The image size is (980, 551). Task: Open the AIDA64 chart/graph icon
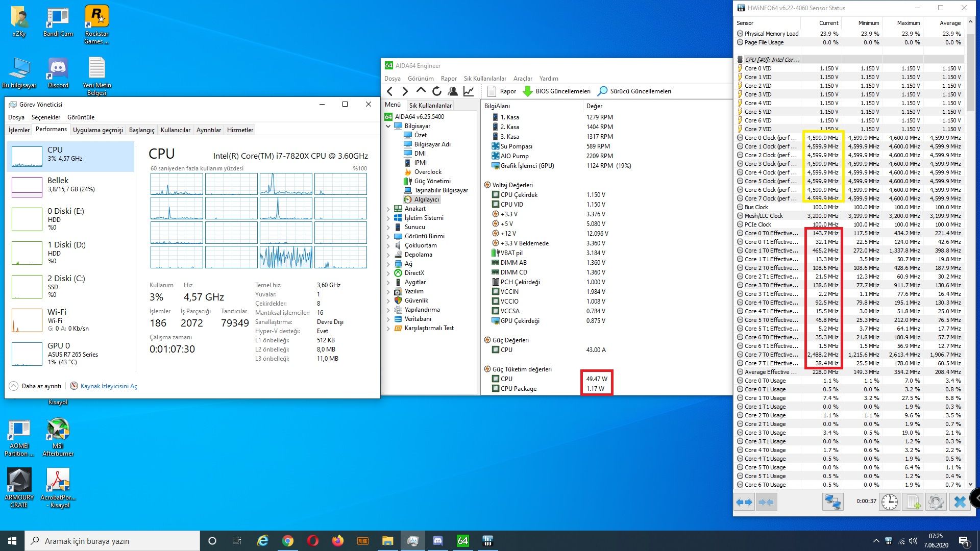point(468,91)
